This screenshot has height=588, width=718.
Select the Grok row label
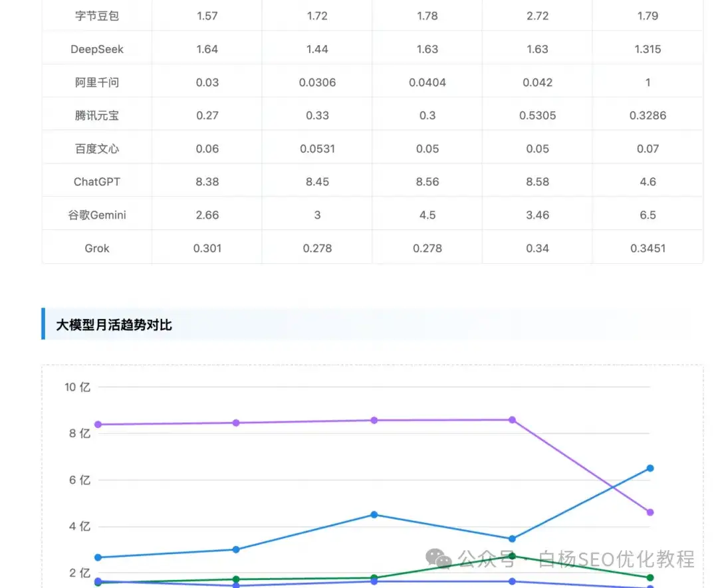coord(96,248)
